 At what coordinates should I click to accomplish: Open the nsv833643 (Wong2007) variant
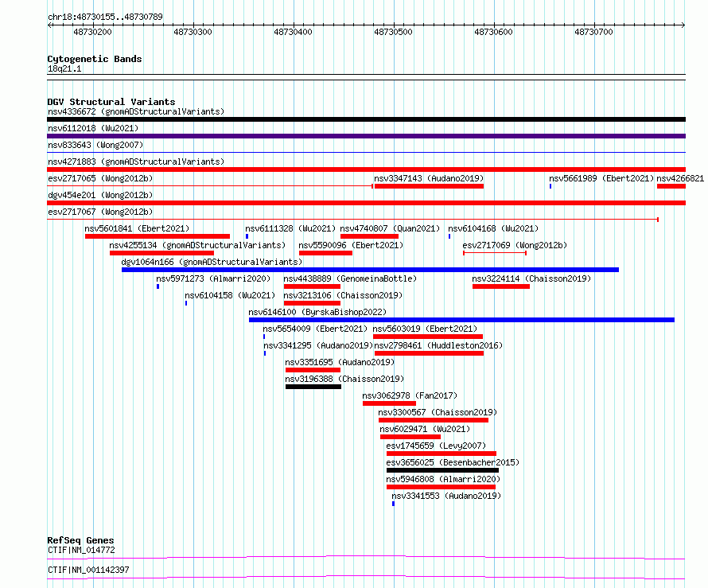click(x=95, y=145)
